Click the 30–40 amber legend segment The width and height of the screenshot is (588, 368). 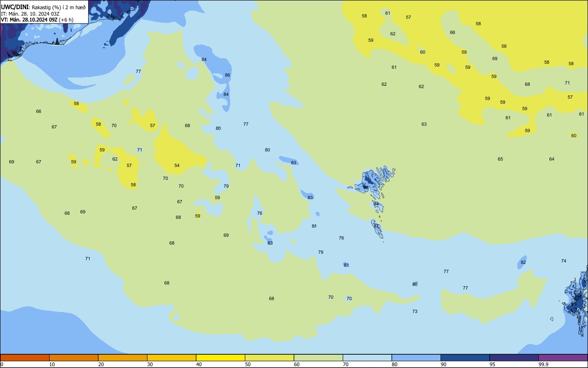[171, 357]
